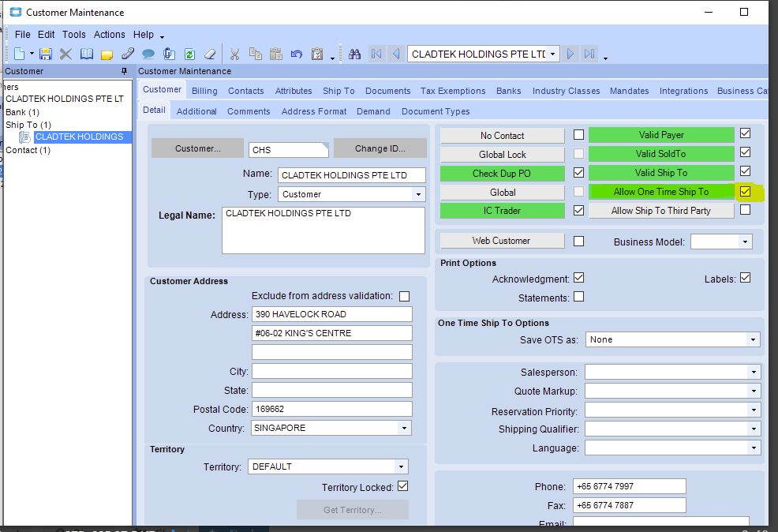
Task: Click the Customer... lookup button
Action: click(197, 148)
